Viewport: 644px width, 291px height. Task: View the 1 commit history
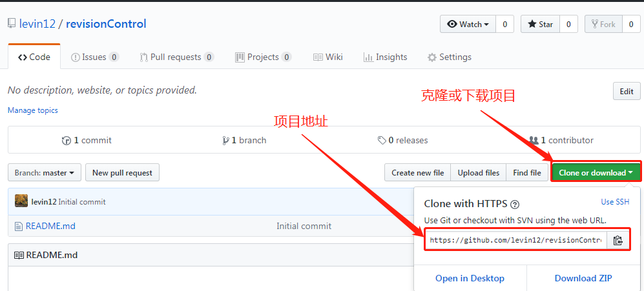[87, 141]
